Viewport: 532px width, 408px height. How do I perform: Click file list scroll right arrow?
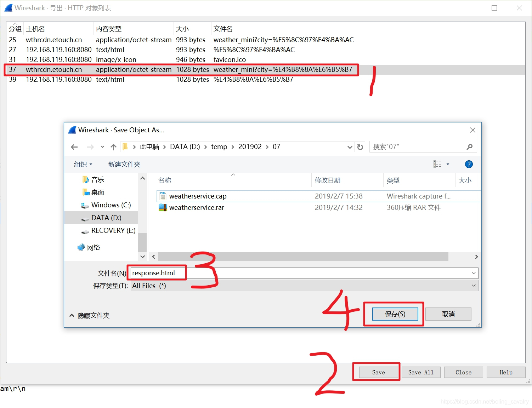point(476,257)
